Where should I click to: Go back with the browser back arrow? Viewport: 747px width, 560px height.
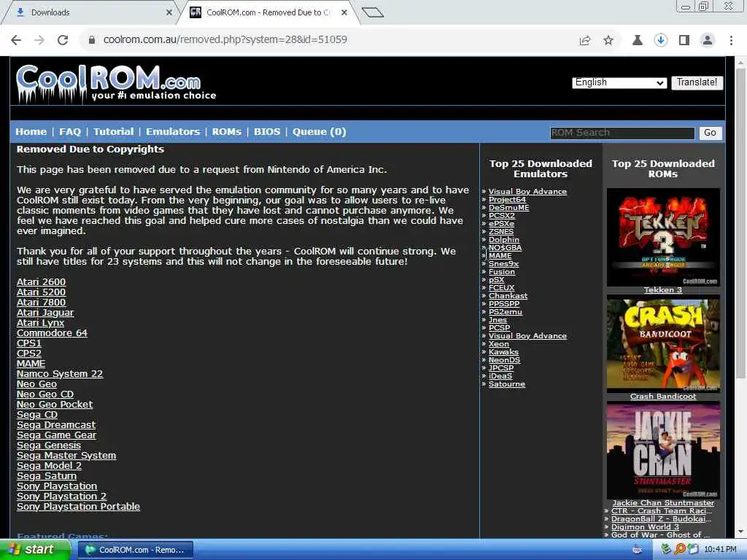point(16,40)
